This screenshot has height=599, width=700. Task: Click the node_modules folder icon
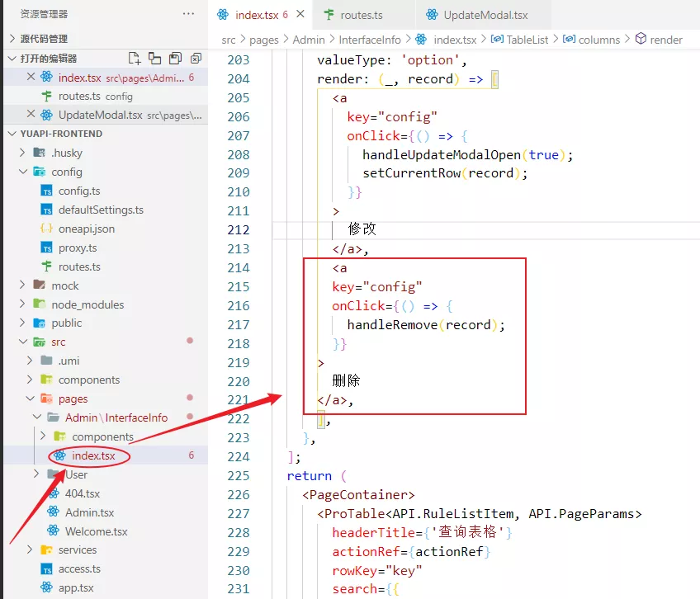[x=40, y=304]
